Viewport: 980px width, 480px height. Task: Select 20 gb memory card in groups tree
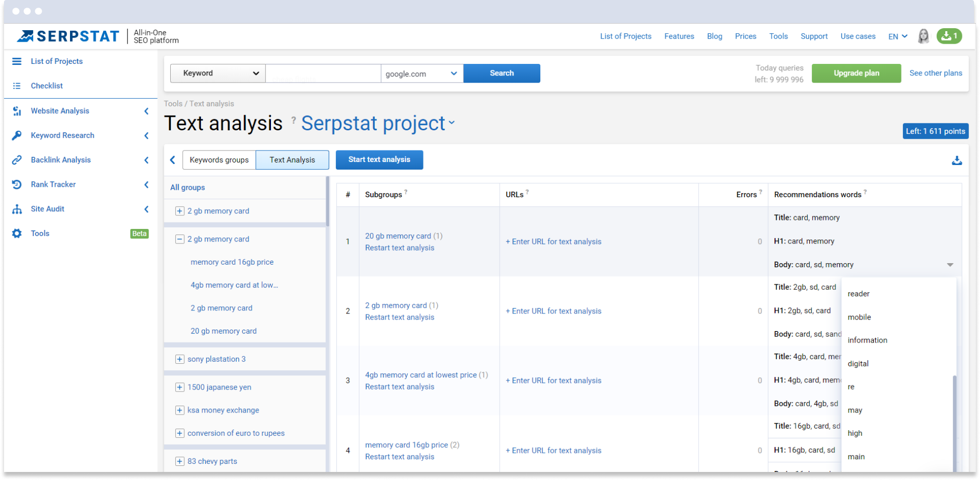point(224,332)
